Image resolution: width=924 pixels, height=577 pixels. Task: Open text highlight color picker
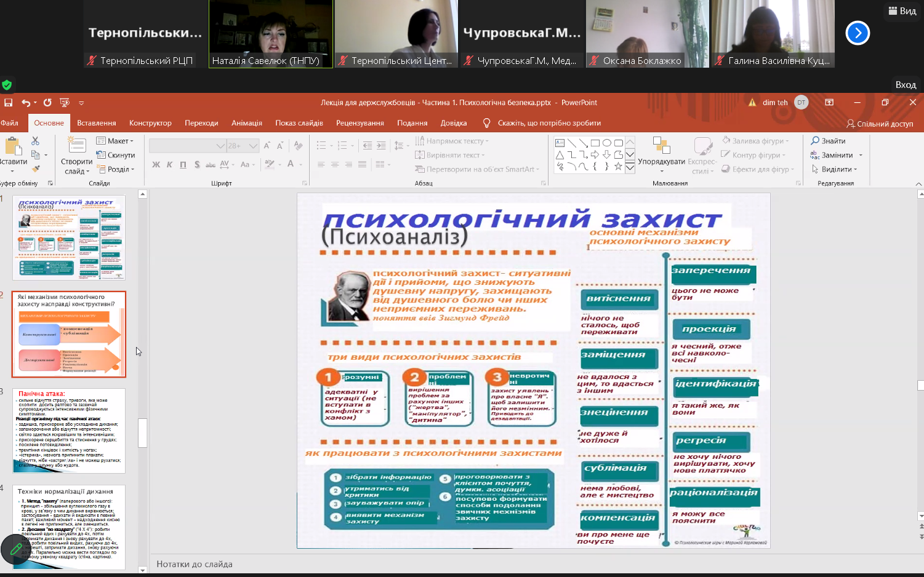270,164
